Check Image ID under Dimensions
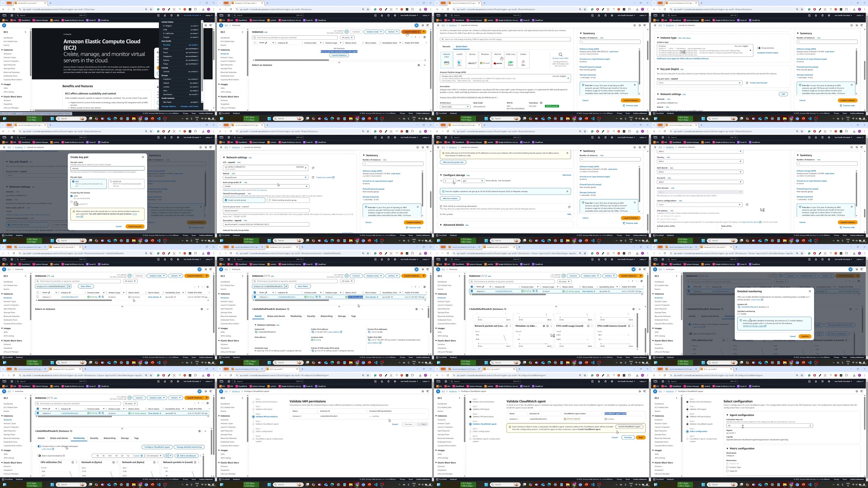This screenshot has height=488, width=868. (x=727, y=471)
